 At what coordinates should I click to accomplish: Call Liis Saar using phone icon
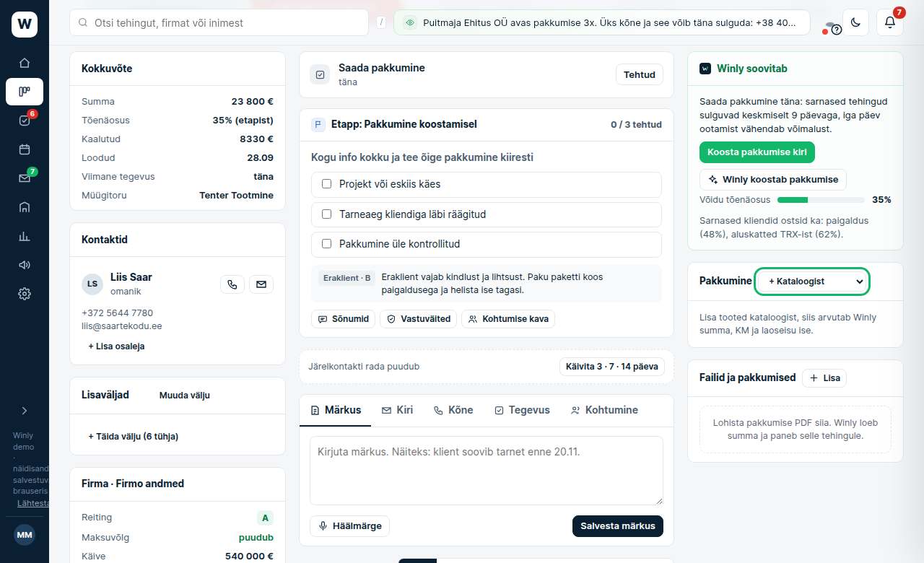pyautogui.click(x=232, y=284)
